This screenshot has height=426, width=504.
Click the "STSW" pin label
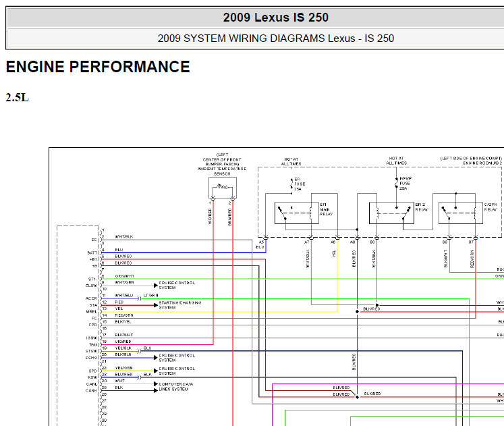point(91,351)
